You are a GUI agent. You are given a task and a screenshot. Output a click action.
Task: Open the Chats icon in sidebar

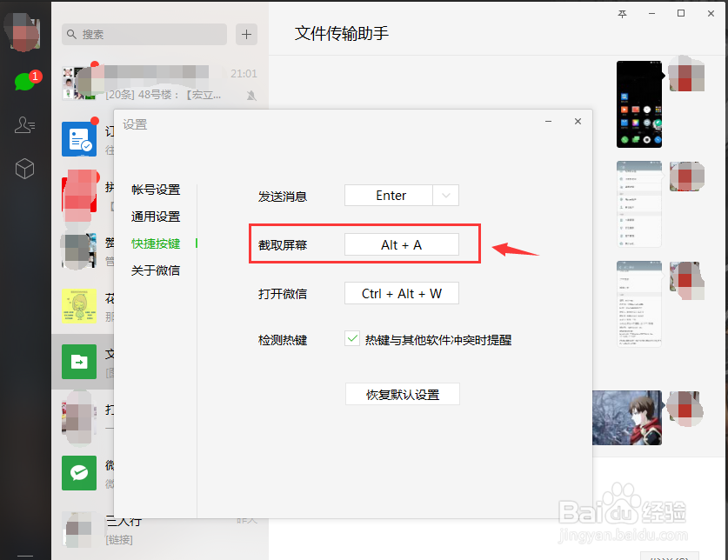click(x=24, y=83)
